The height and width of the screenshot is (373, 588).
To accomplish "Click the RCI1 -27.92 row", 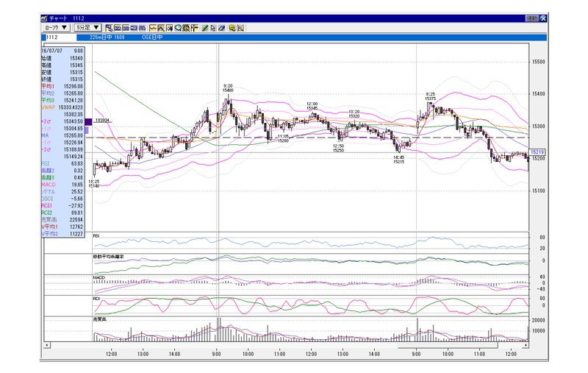I will click(x=62, y=206).
